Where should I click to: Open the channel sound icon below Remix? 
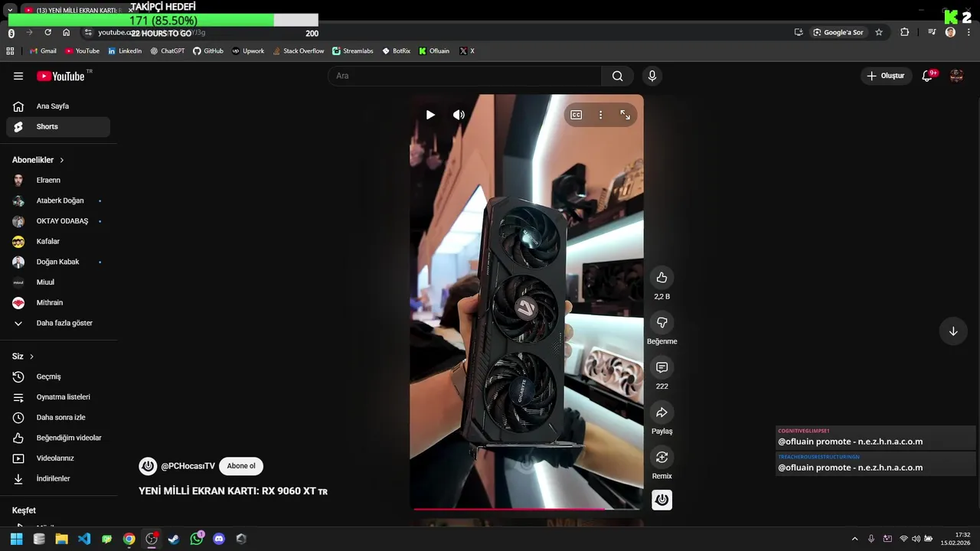point(662,500)
